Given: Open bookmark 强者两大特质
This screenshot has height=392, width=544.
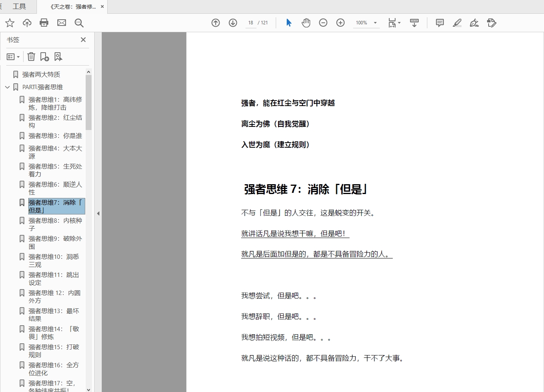Looking at the screenshot, I should point(41,75).
